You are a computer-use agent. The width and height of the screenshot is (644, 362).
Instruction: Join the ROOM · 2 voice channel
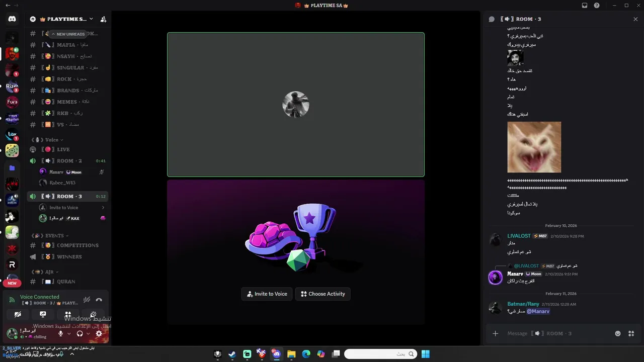tap(68, 161)
